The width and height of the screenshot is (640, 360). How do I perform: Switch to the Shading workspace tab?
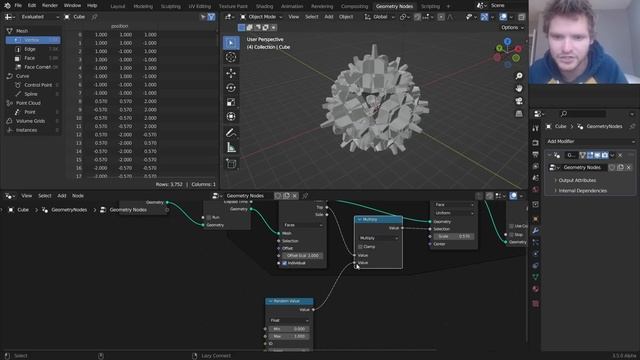[264, 6]
